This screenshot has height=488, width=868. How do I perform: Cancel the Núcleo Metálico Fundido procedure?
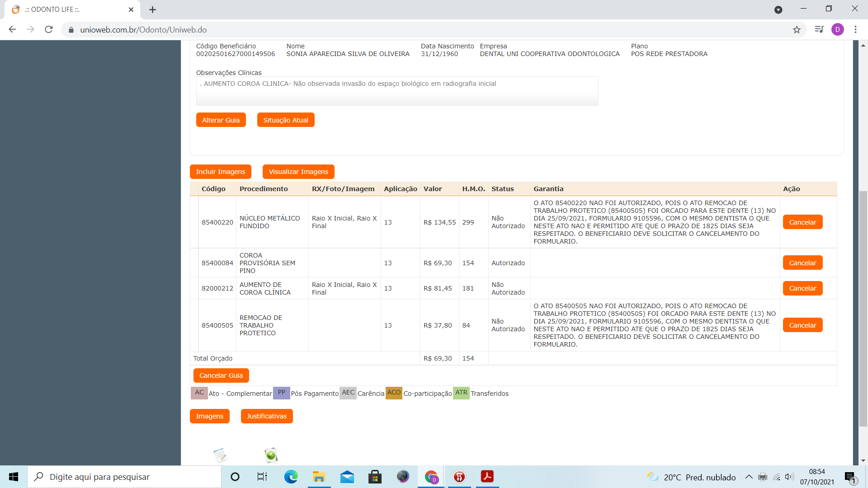pyautogui.click(x=802, y=222)
